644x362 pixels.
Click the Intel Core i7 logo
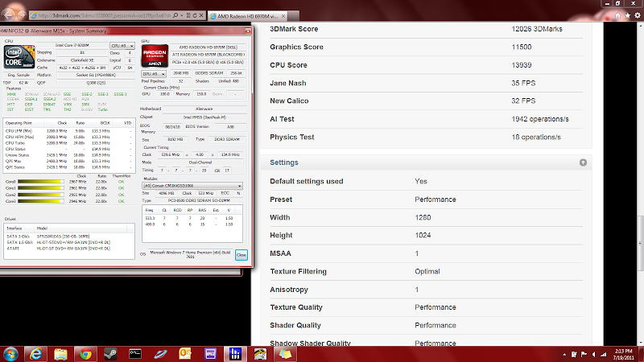pyautogui.click(x=19, y=57)
